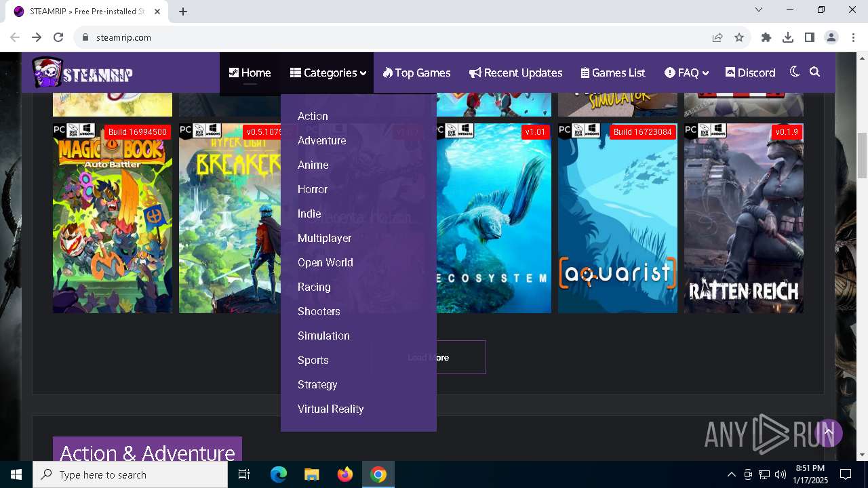Open Top Games page
868x488 pixels.
(416, 73)
